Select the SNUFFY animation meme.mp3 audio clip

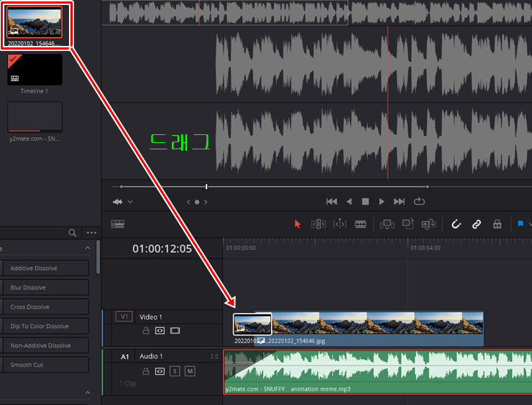point(377,372)
